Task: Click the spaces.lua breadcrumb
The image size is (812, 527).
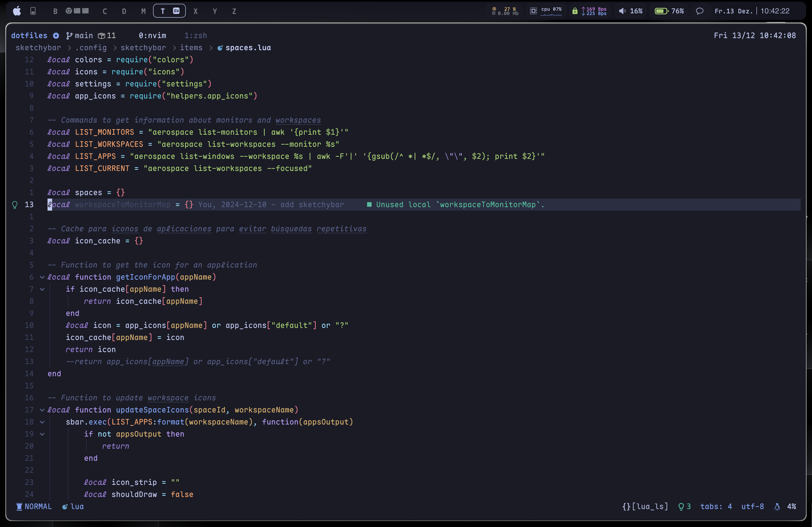Action: (x=248, y=48)
